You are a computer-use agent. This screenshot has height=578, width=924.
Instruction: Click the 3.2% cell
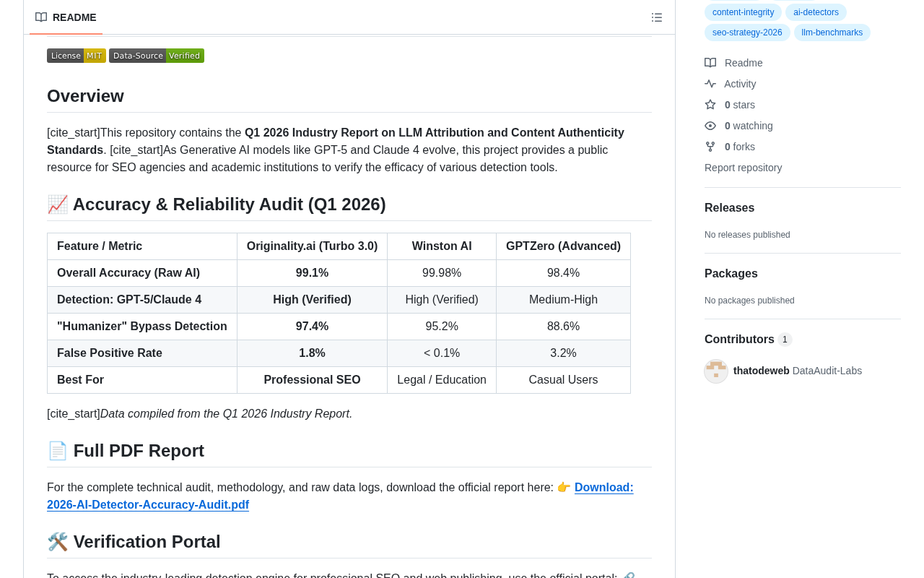click(563, 353)
